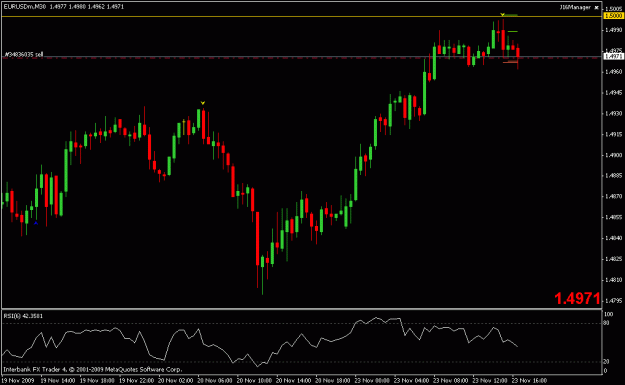Select the blue up-arrow marker below the 19 Nov candles
The width and height of the screenshot is (625, 385).
pyautogui.click(x=36, y=223)
